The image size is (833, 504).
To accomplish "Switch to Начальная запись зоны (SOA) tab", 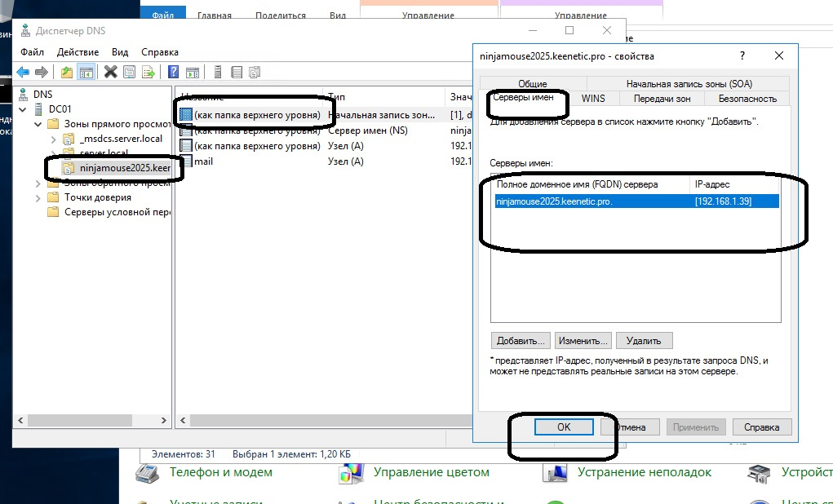I will click(x=689, y=83).
